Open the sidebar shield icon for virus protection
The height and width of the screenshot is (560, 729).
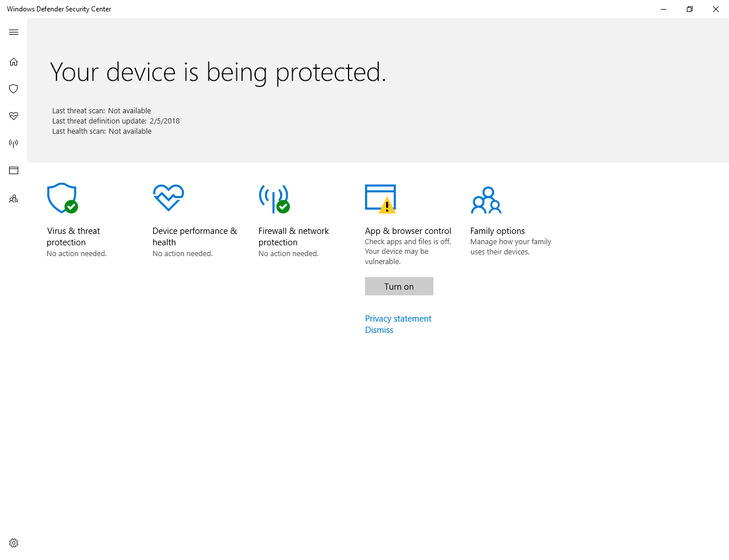pos(14,89)
